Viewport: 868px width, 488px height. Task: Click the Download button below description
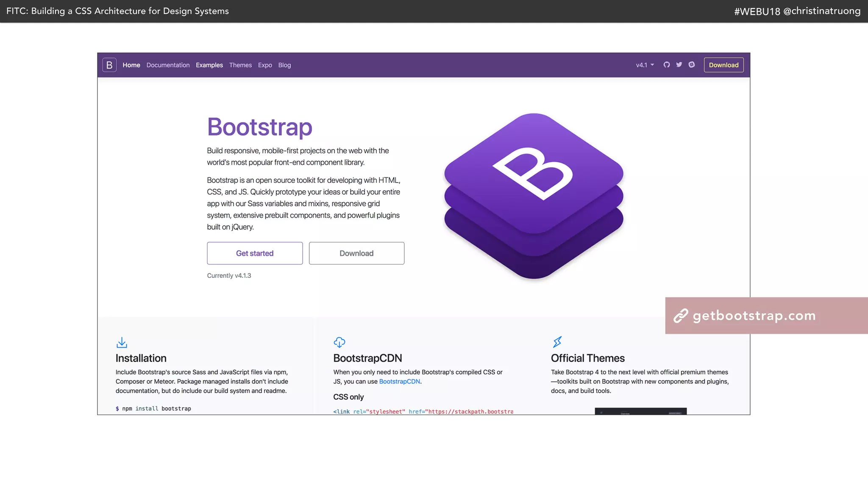[356, 253]
